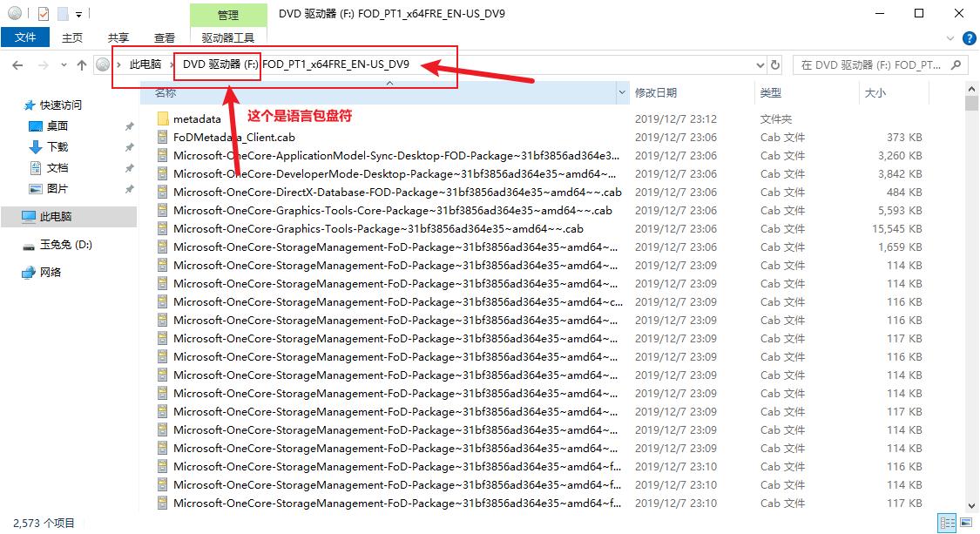Click the Help question mark icon

[x=969, y=38]
